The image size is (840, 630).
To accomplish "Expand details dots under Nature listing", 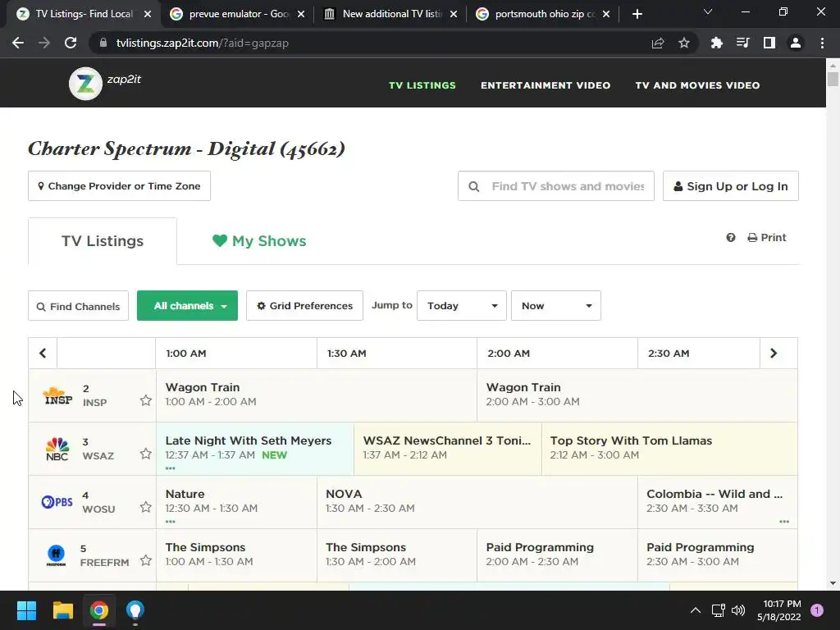I will 171,521.
